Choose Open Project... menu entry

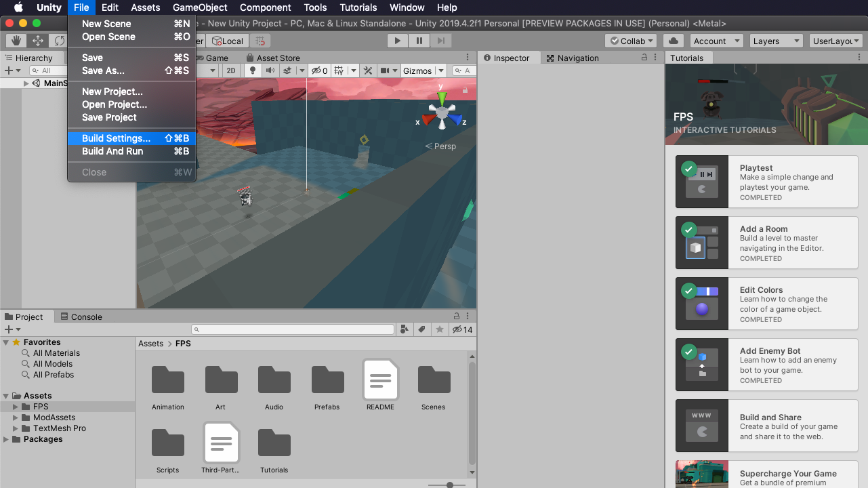(x=131, y=104)
